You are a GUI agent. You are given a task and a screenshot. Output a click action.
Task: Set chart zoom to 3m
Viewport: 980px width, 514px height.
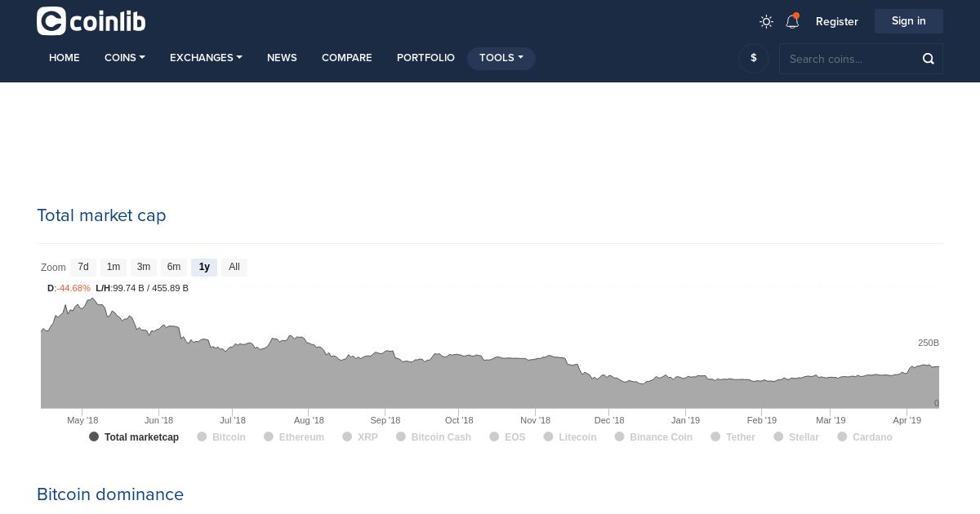point(144,267)
